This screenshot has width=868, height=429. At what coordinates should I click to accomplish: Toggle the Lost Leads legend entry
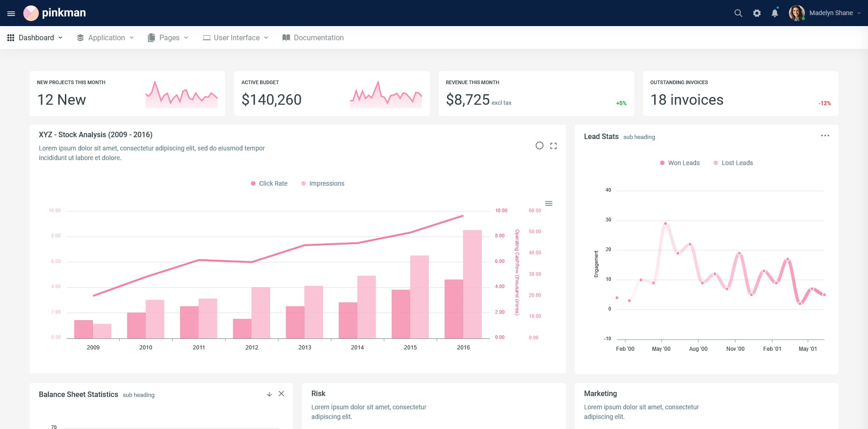[733, 163]
